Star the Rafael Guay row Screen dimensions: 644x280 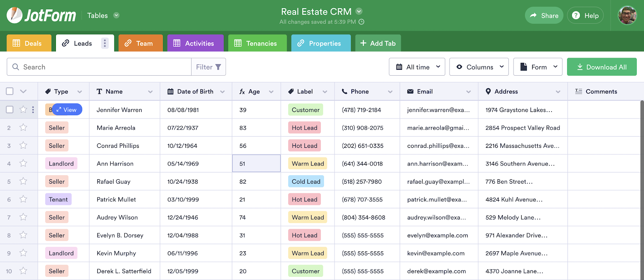(x=23, y=181)
